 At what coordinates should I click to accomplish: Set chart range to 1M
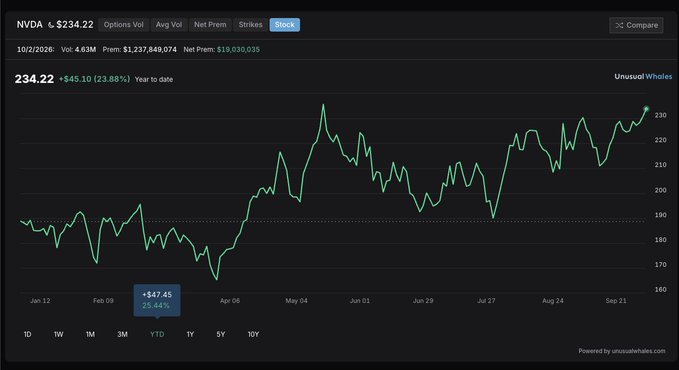coord(90,334)
